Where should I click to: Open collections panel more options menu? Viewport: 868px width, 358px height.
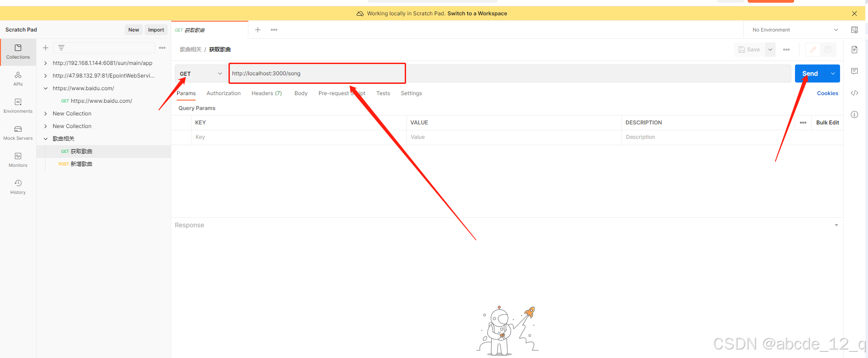pyautogui.click(x=162, y=48)
